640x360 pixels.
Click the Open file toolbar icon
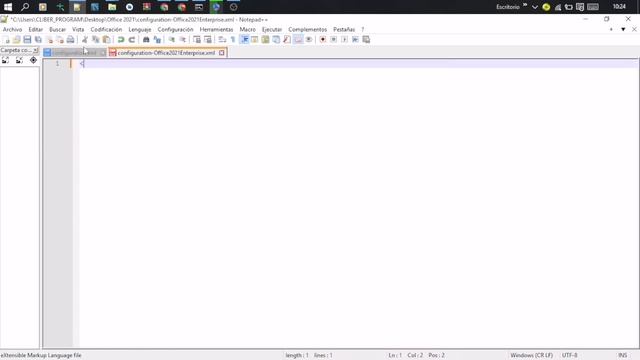[16, 40]
